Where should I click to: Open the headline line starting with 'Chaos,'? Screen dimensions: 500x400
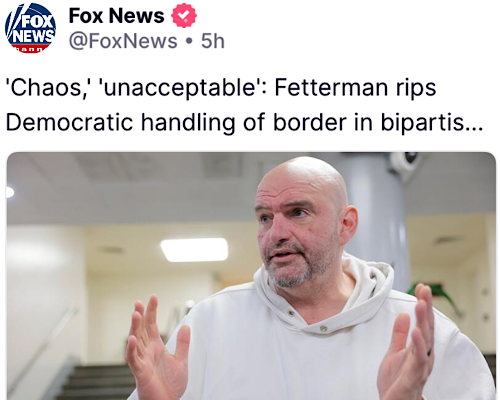point(221,88)
